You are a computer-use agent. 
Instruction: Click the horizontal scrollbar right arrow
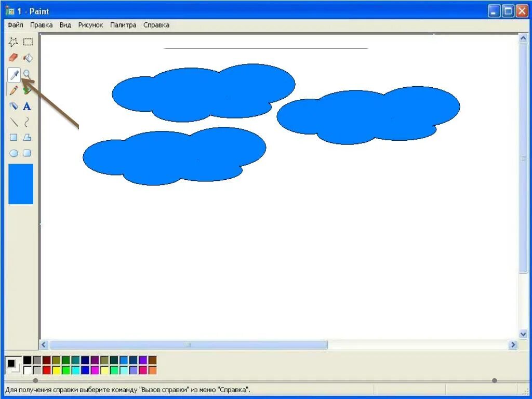click(x=513, y=345)
